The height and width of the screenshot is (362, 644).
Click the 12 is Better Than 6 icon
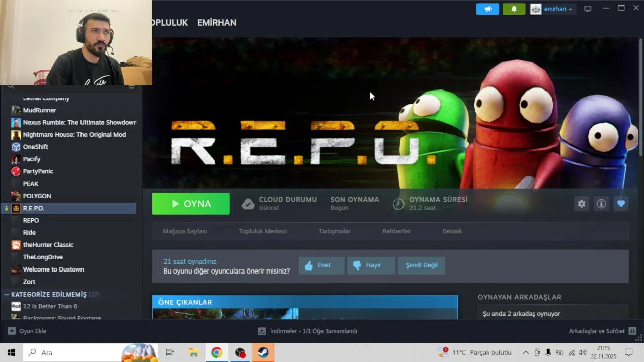16,306
